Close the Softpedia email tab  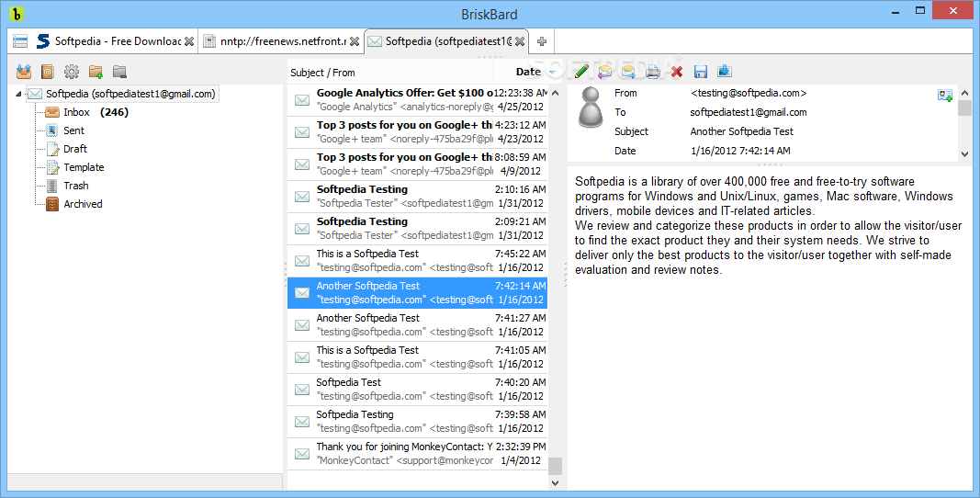point(519,41)
